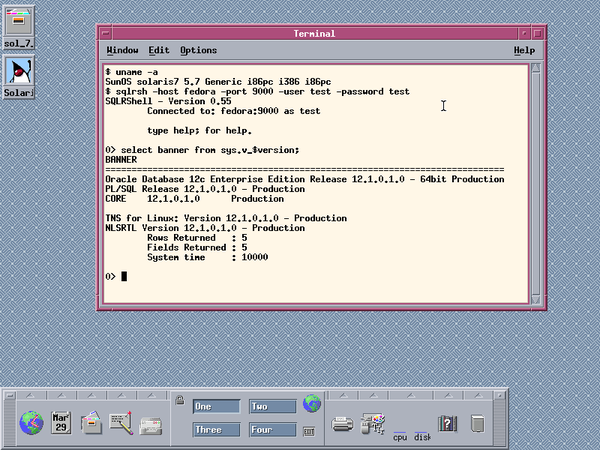Open the Terminal's Window menu
The height and width of the screenshot is (450, 600).
pyautogui.click(x=122, y=50)
